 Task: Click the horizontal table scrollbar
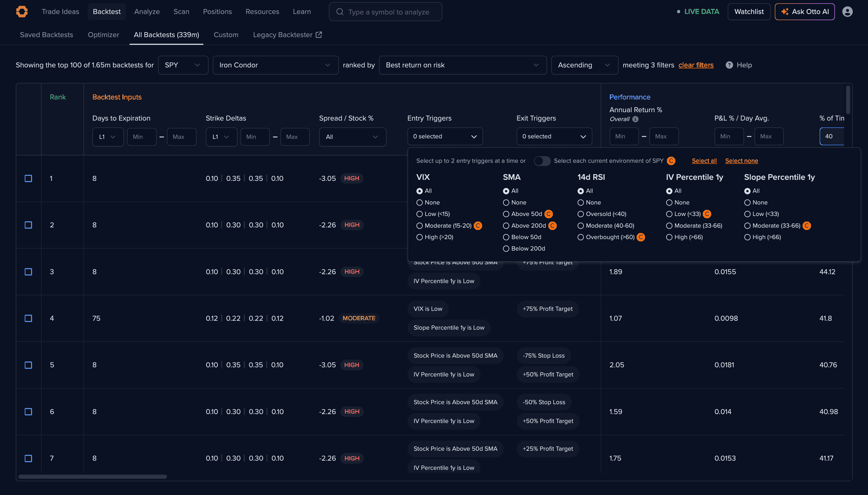92,477
